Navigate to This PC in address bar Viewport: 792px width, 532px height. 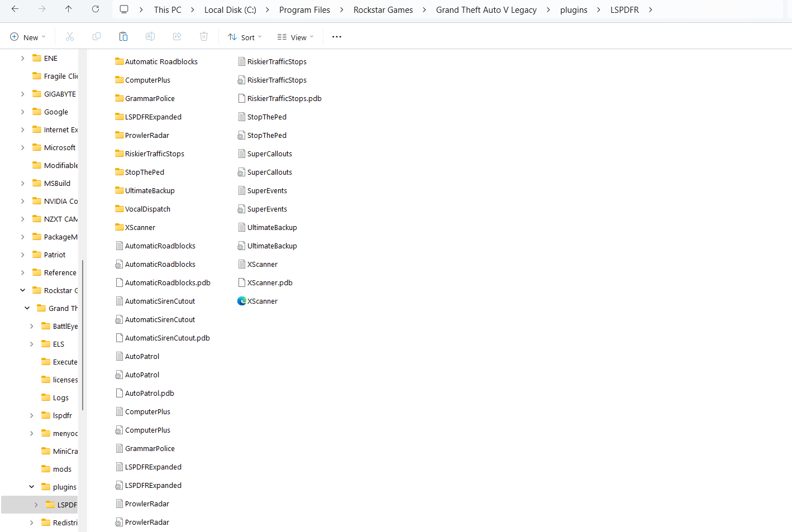168,9
